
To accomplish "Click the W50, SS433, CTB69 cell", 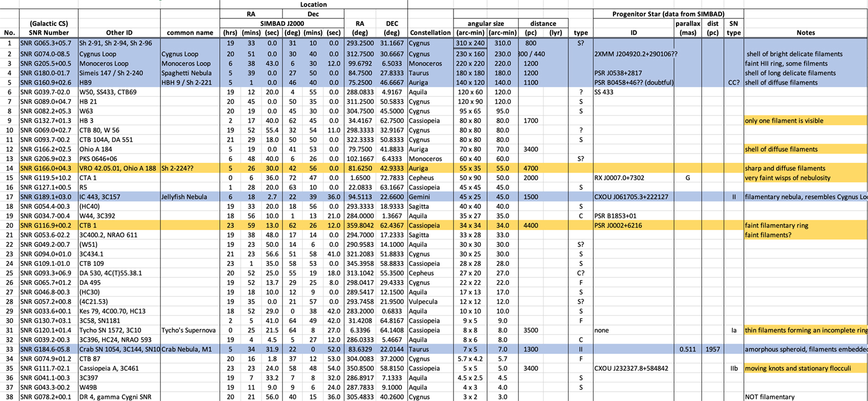I will [x=119, y=92].
